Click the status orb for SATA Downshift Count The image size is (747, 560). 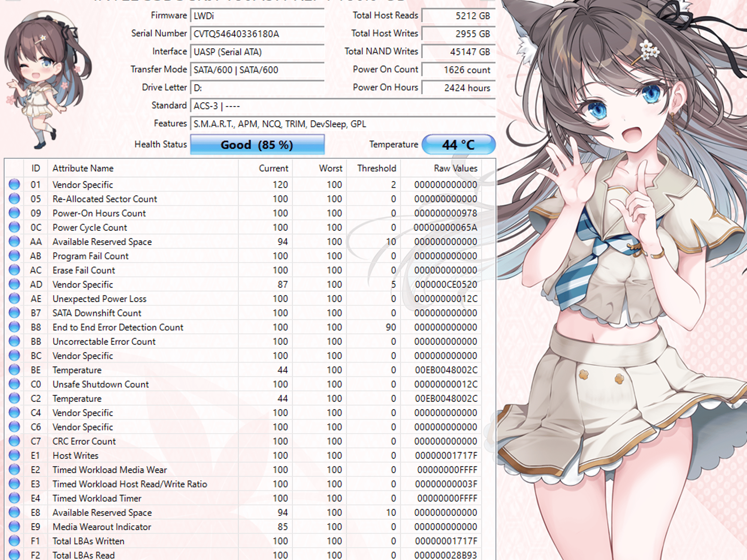tap(14, 313)
